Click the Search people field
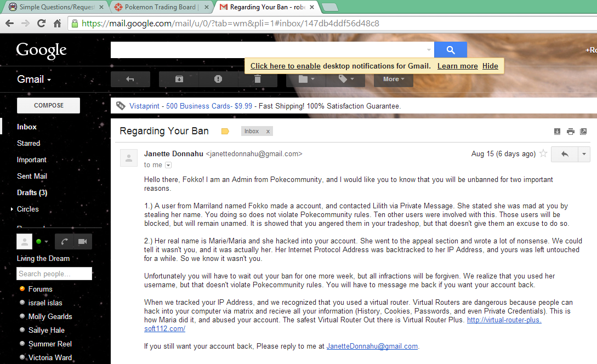This screenshot has height=364, width=597. point(54,274)
